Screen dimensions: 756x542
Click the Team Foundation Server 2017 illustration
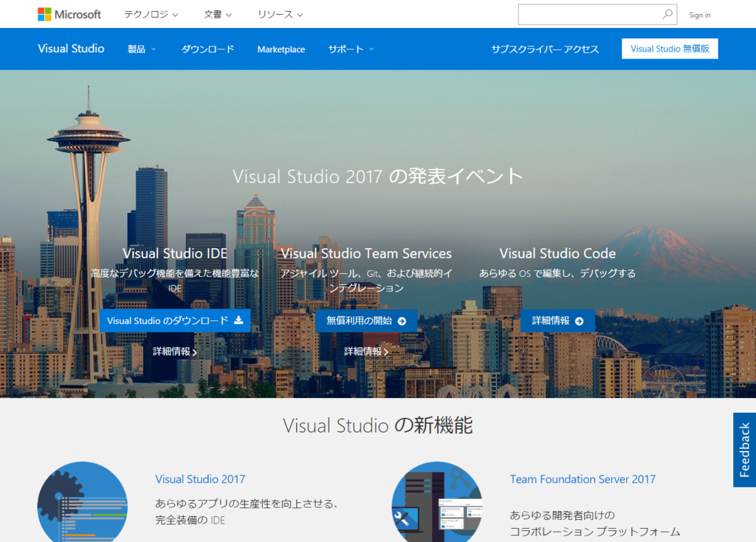tap(437, 502)
